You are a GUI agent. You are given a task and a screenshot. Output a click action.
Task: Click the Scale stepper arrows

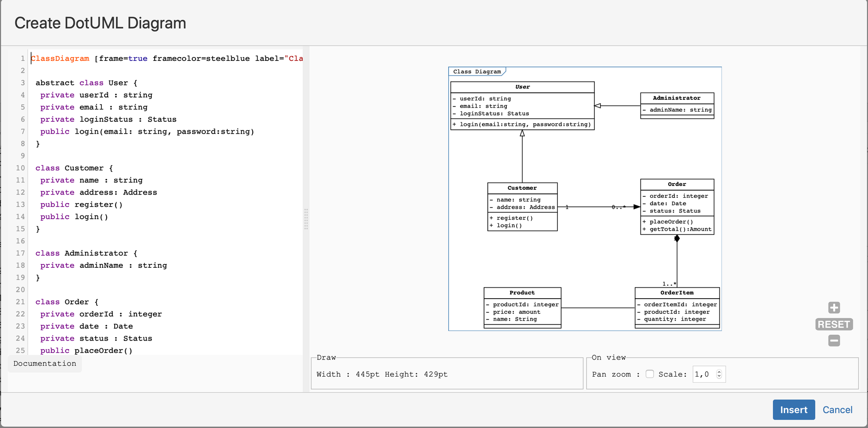[x=720, y=374]
